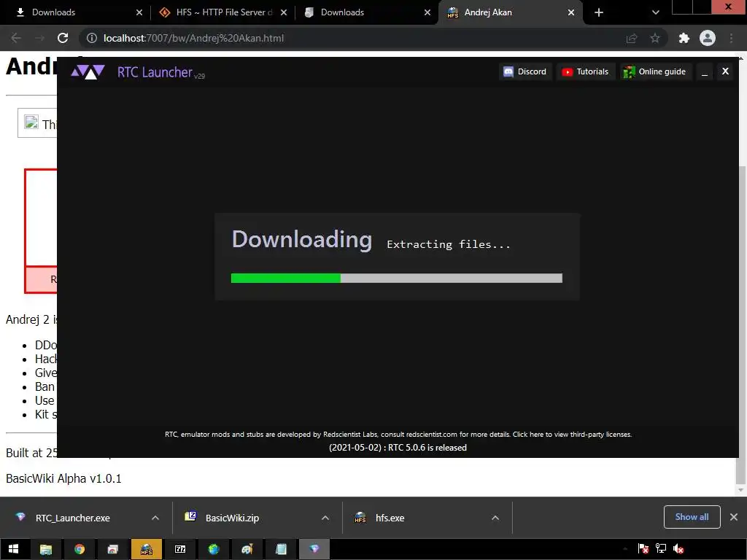This screenshot has height=560, width=747.
Task: Open the Tutorials YouTube button
Action: click(586, 71)
